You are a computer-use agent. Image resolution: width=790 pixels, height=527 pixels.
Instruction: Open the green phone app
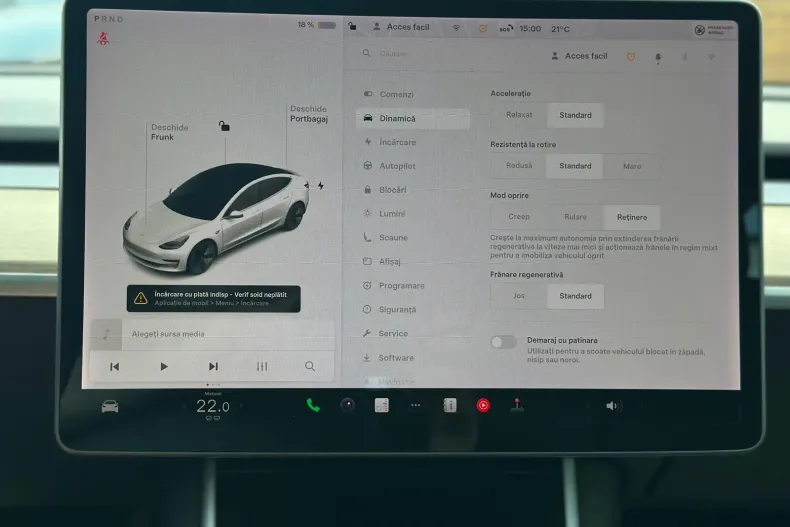click(x=313, y=405)
